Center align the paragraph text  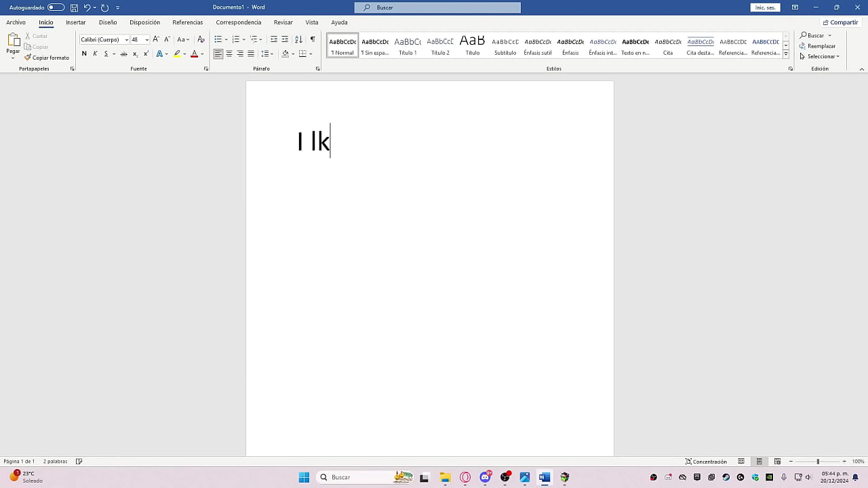[229, 54]
